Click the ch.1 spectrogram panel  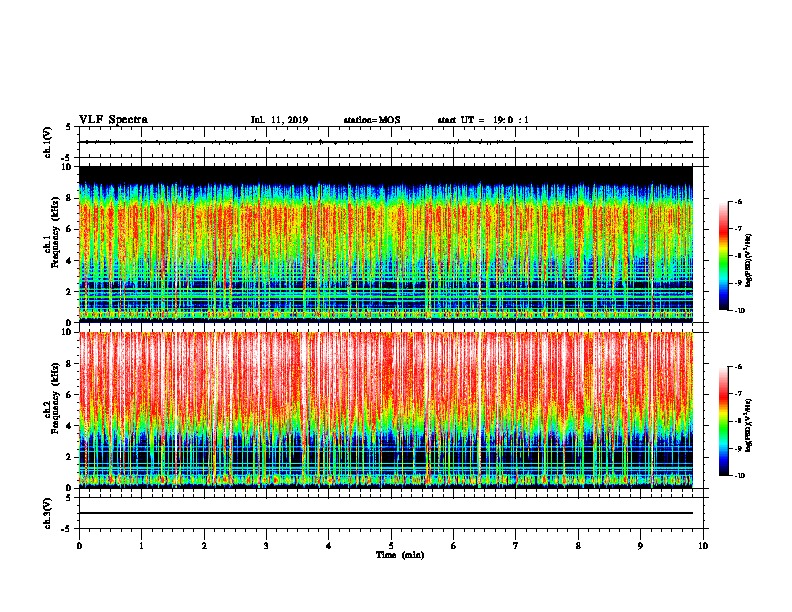[x=386, y=244]
